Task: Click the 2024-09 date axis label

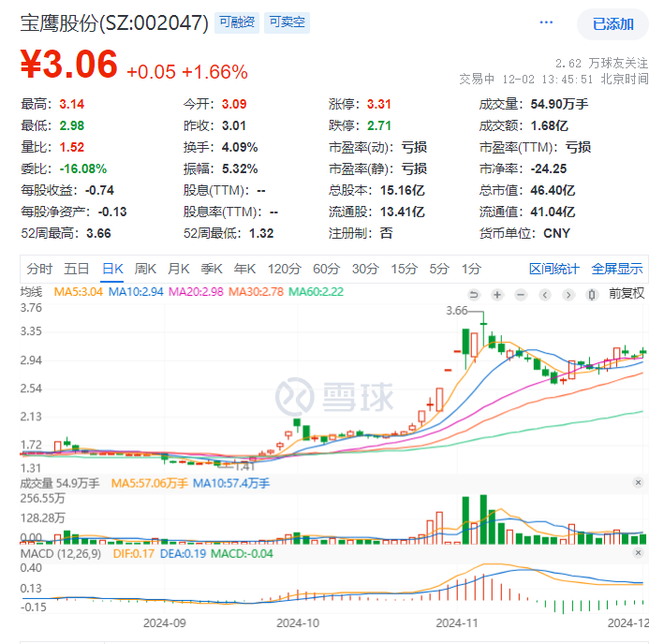Action: [x=164, y=623]
